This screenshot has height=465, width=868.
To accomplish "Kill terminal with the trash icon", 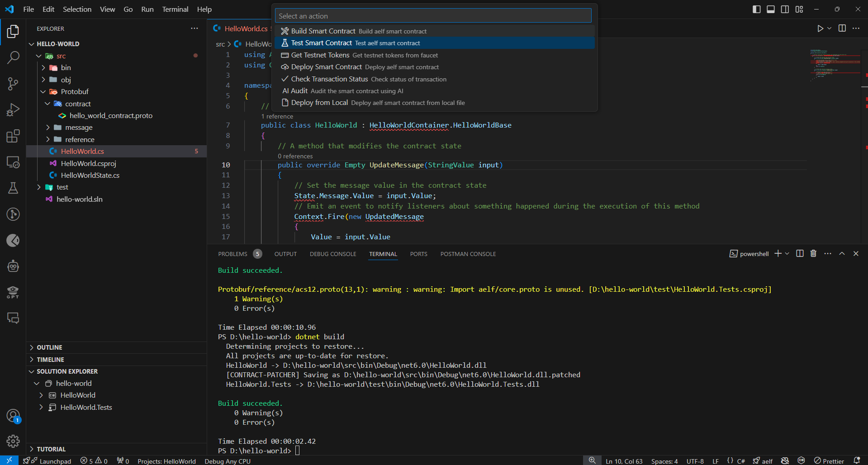I will coord(813,254).
